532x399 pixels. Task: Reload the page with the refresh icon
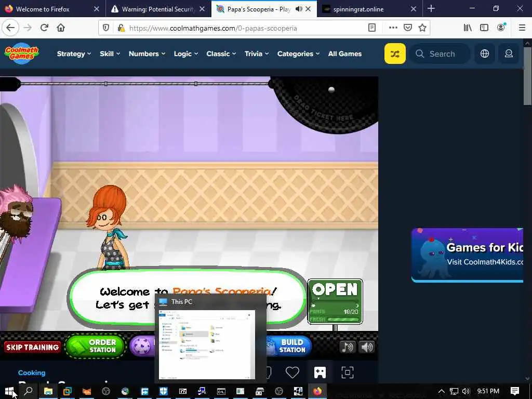(45, 28)
